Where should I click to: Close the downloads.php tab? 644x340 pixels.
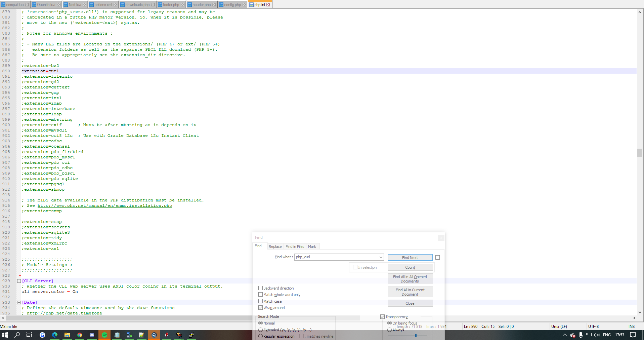click(x=153, y=5)
